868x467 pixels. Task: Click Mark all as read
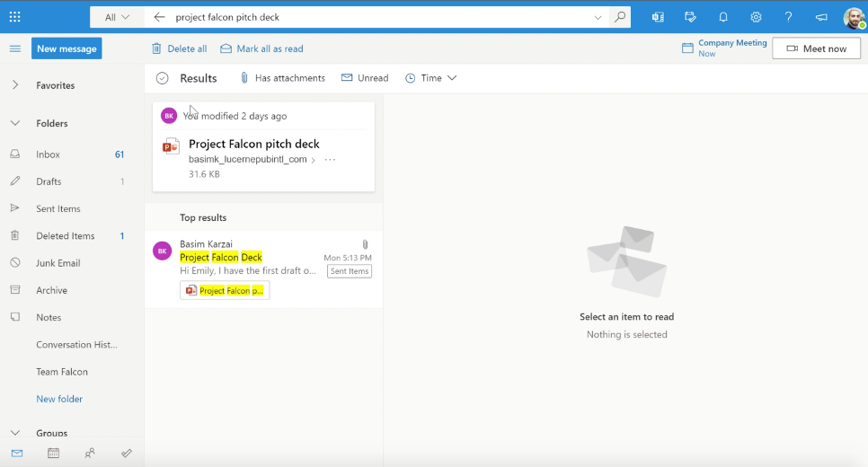[261, 48]
